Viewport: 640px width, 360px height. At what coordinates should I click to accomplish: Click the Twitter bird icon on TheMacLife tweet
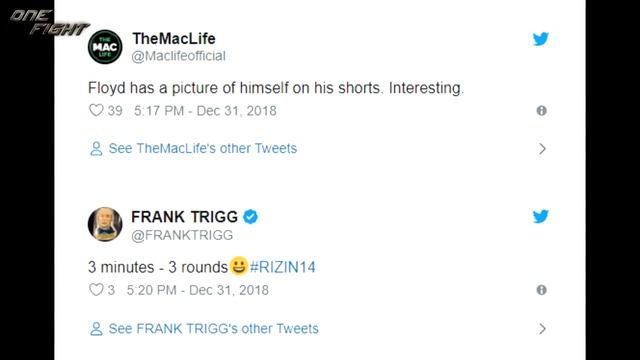tap(540, 39)
